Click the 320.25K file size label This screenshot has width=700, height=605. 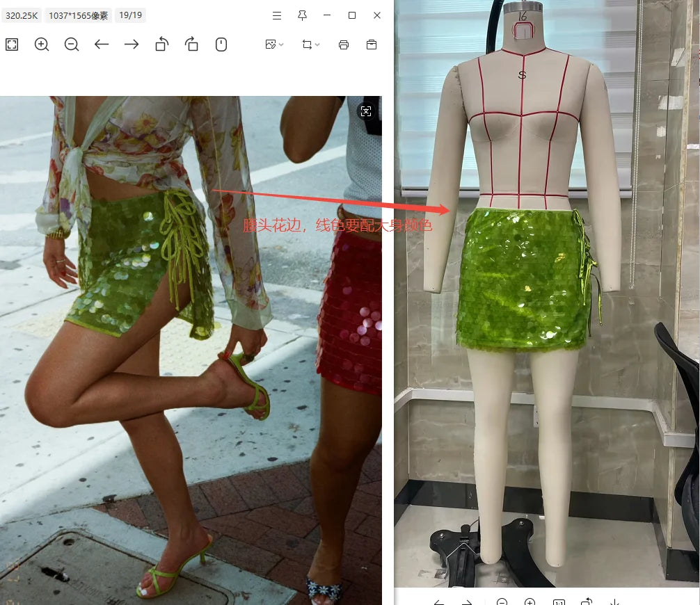pyautogui.click(x=21, y=15)
